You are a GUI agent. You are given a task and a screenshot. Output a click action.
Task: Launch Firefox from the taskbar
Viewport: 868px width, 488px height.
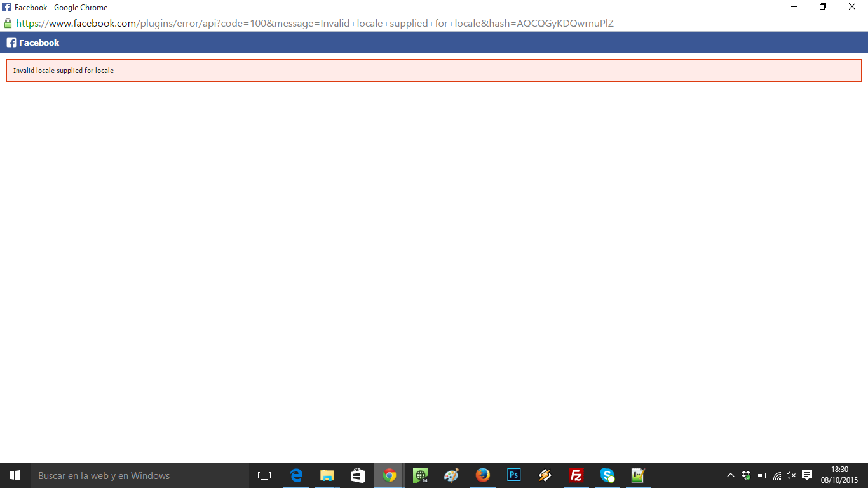[482, 475]
